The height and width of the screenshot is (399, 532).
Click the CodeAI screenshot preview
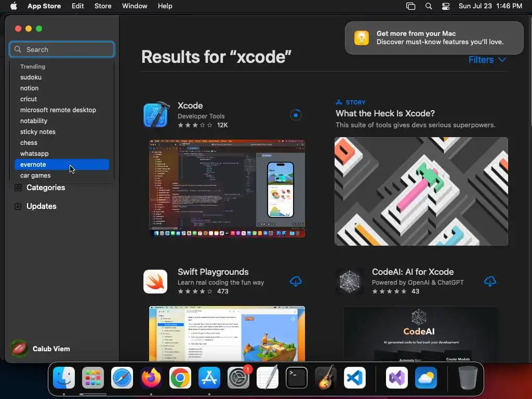coord(421,334)
